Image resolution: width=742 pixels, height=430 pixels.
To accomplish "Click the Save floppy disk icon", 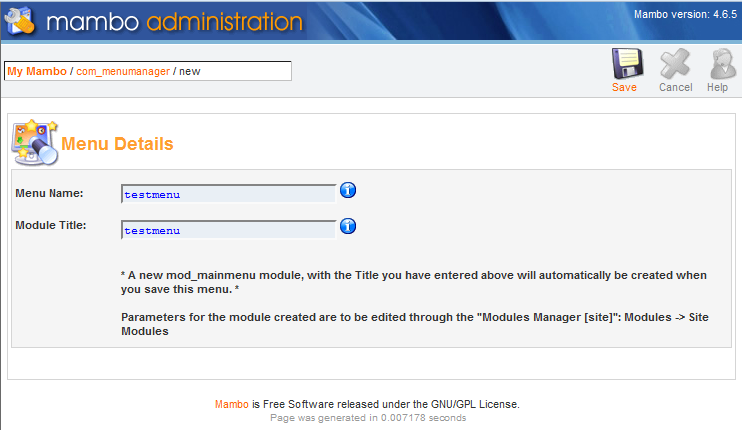I will 627,63.
